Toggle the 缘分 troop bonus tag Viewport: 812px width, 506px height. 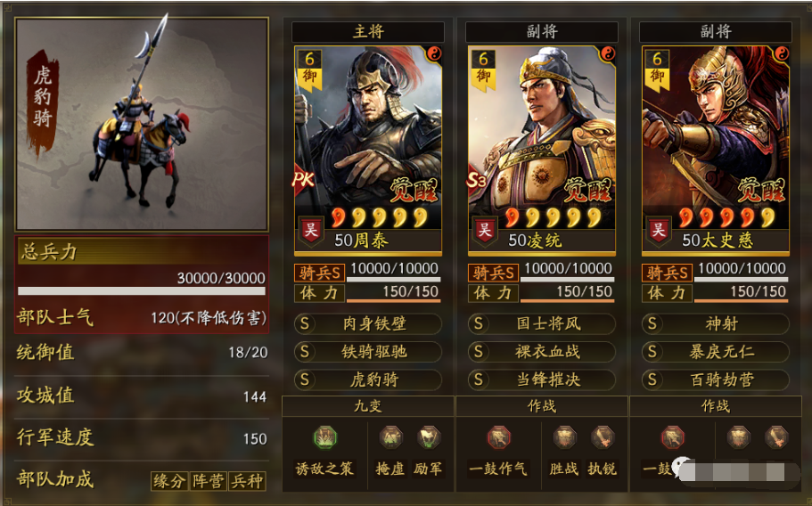pyautogui.click(x=169, y=481)
